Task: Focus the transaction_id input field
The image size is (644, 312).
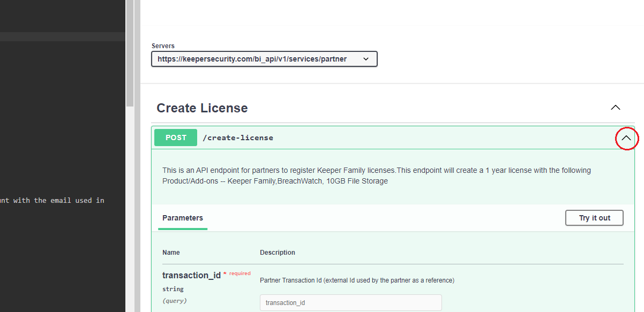Action: click(x=350, y=302)
